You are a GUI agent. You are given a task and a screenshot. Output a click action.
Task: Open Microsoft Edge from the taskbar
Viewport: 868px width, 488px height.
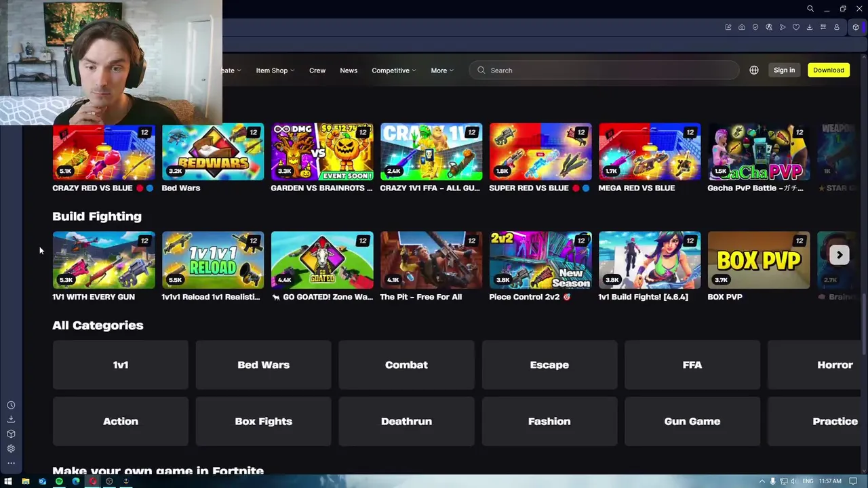[76, 481]
